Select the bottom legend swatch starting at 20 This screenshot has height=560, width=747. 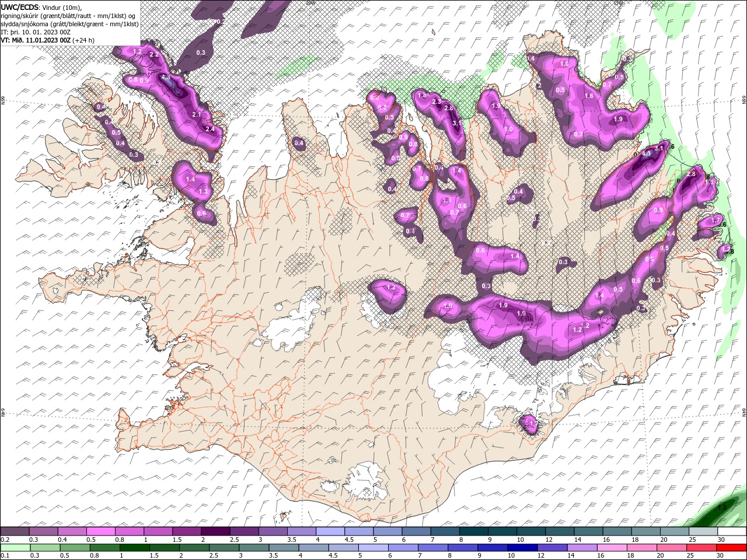click(672, 548)
